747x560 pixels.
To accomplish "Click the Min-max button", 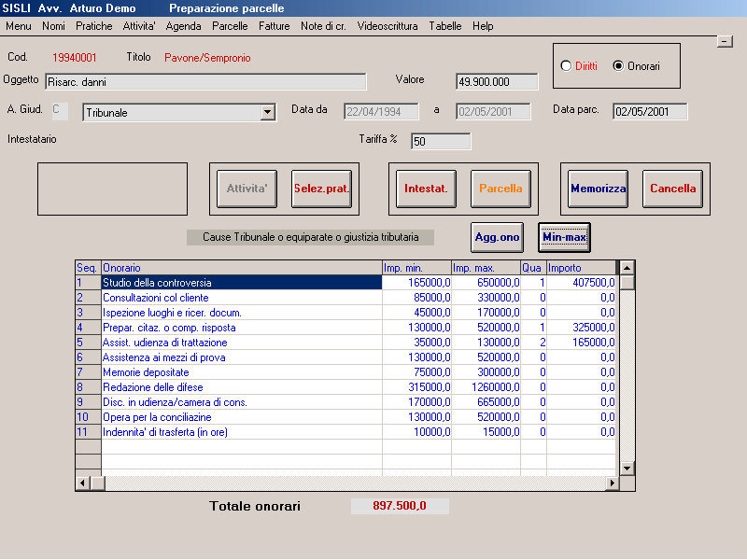I will [x=564, y=237].
